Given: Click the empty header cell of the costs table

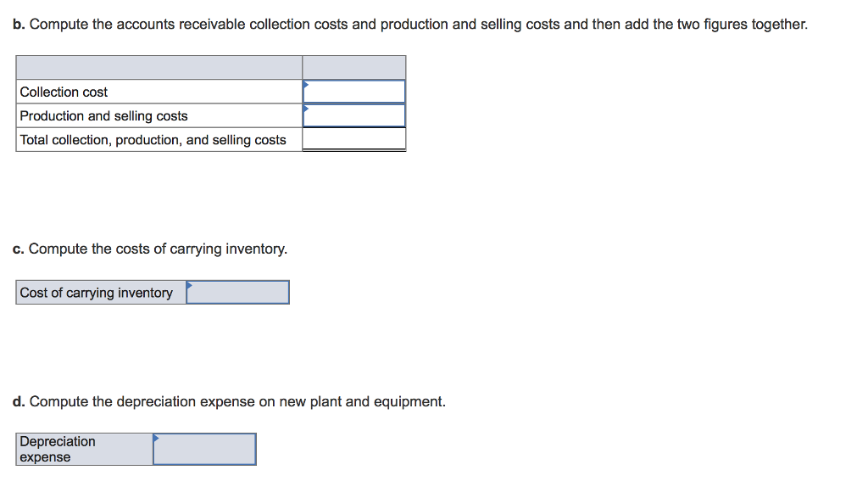Looking at the screenshot, I should click(158, 66).
